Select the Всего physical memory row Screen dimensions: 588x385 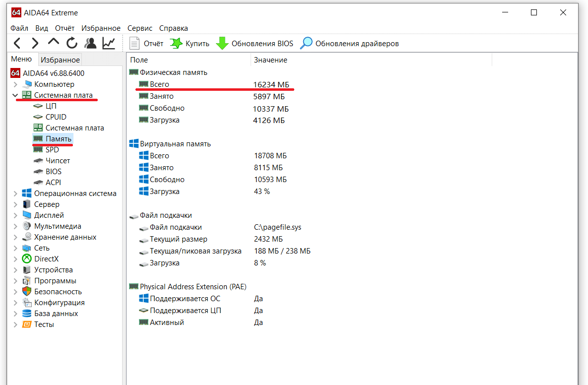pyautogui.click(x=159, y=84)
